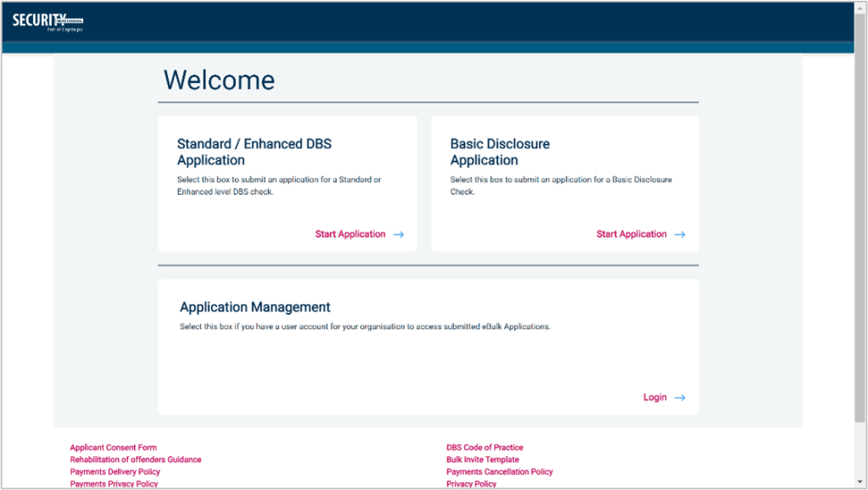Select the Basic Disclosure Application card heading
868x490 pixels.
coord(500,152)
